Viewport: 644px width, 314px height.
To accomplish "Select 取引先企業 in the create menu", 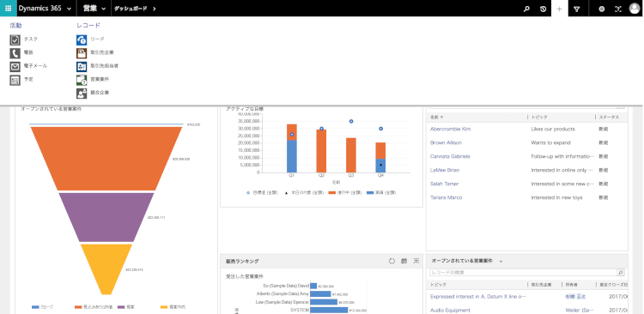I will (x=102, y=52).
